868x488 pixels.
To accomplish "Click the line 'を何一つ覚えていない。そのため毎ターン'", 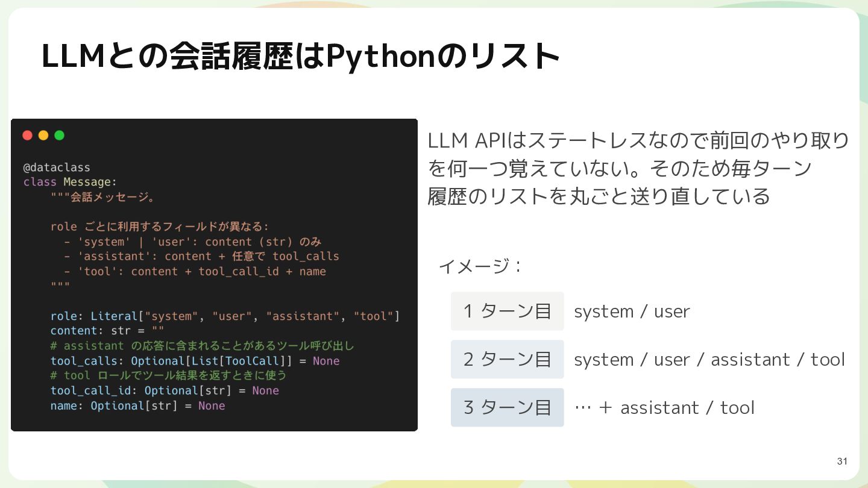I will pyautogui.click(x=620, y=168).
